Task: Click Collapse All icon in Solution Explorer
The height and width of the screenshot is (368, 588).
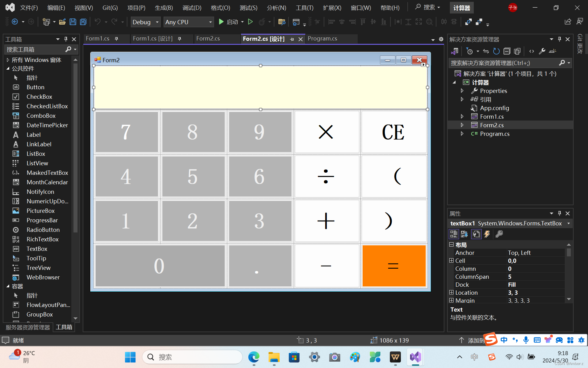Action: tap(507, 51)
